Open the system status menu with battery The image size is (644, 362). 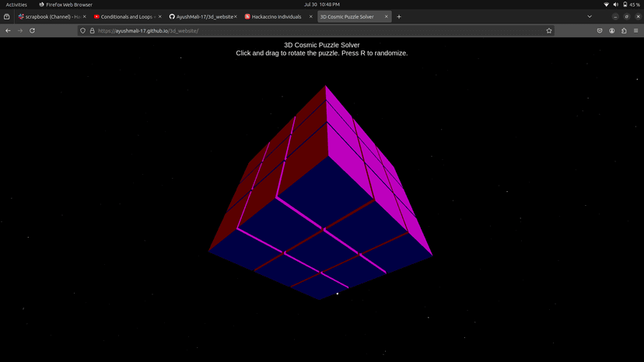tap(622, 4)
